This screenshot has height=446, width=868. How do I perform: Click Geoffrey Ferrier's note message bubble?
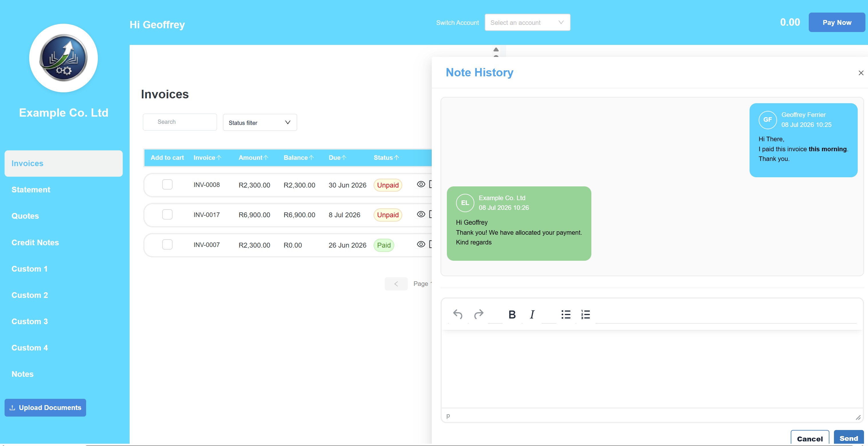coord(803,140)
